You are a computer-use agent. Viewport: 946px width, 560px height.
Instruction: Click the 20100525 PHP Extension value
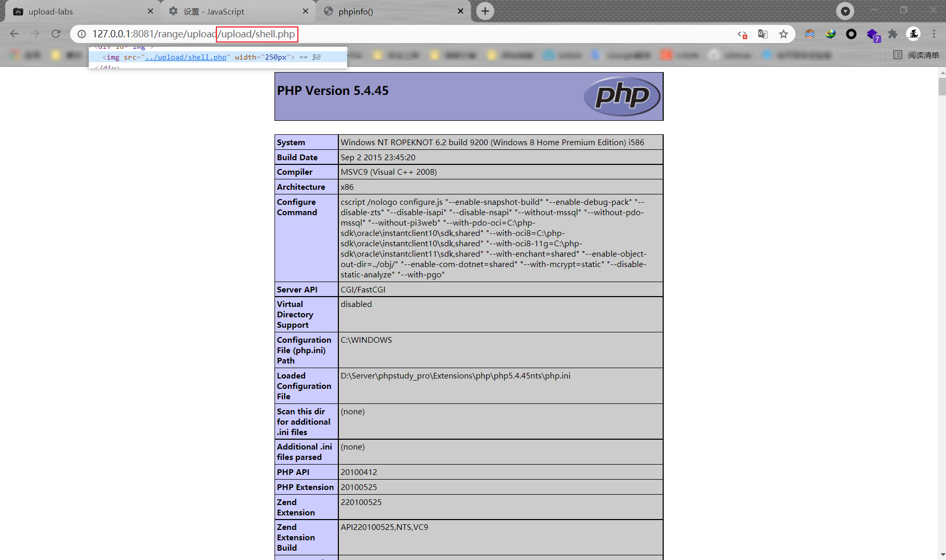[359, 487]
